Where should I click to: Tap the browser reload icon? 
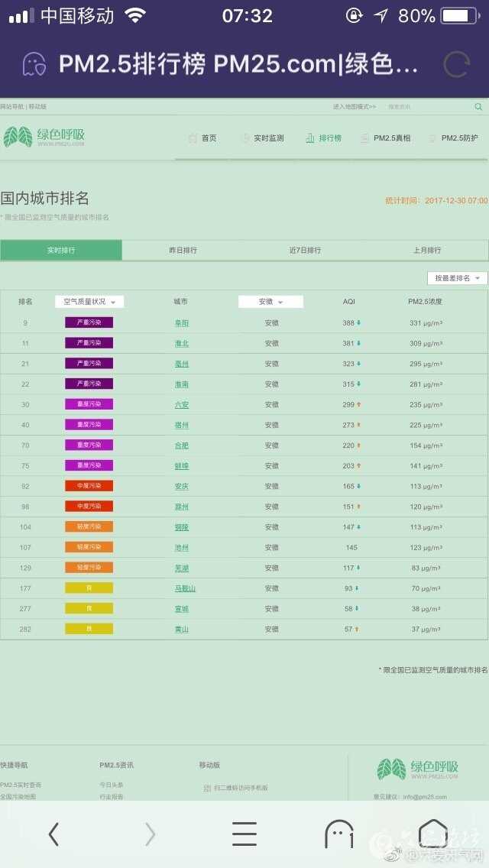pyautogui.click(x=456, y=65)
